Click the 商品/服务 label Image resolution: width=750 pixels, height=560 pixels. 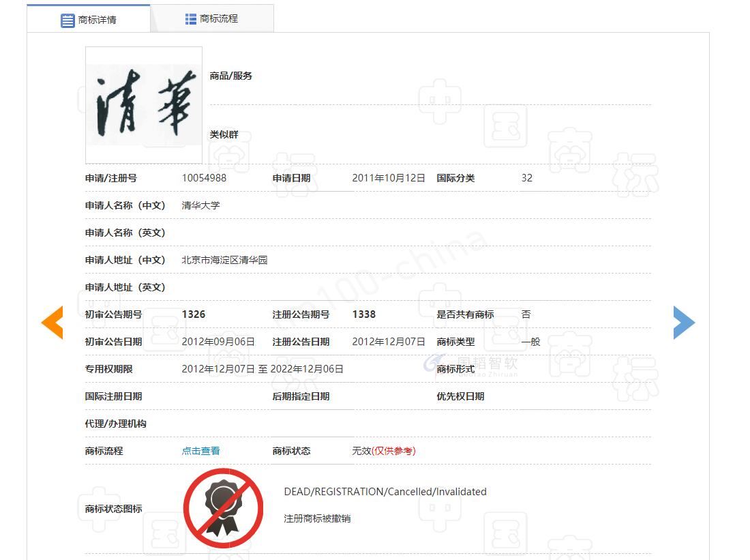pyautogui.click(x=230, y=76)
